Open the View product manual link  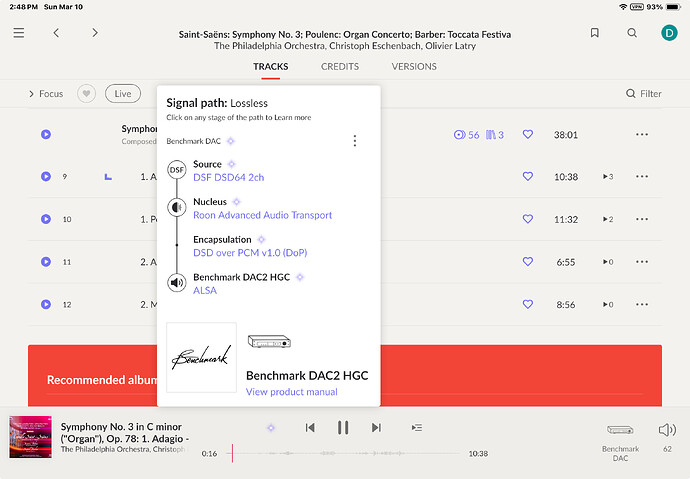[x=292, y=392]
